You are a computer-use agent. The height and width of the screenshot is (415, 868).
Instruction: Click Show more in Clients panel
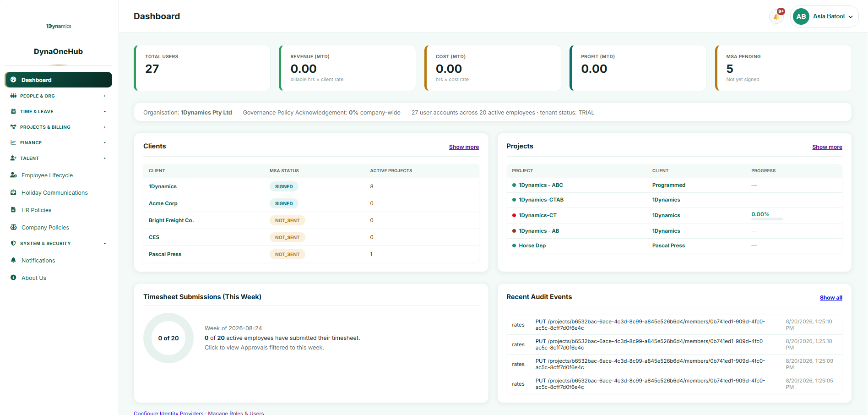tap(464, 147)
